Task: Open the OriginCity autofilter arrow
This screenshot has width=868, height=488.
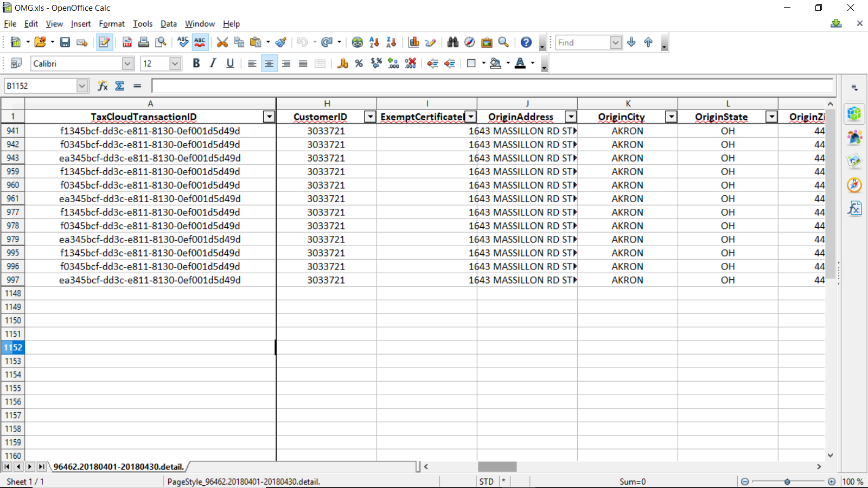Action: point(671,117)
